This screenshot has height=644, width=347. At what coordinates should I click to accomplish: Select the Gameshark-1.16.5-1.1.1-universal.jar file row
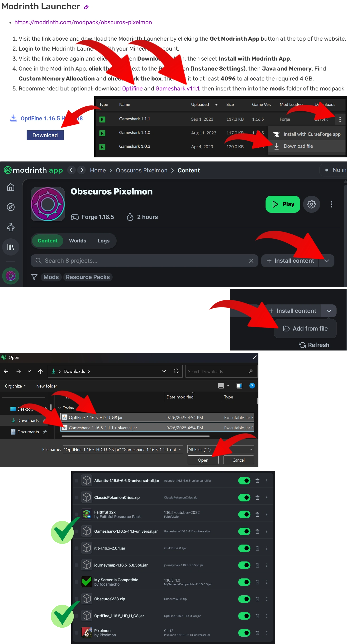click(x=157, y=428)
